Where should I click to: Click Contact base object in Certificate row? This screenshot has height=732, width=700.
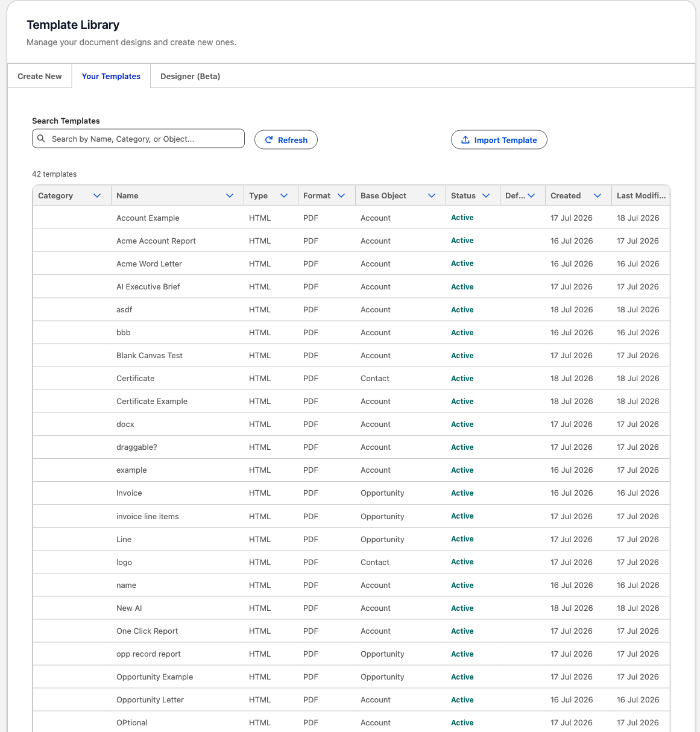pos(375,378)
